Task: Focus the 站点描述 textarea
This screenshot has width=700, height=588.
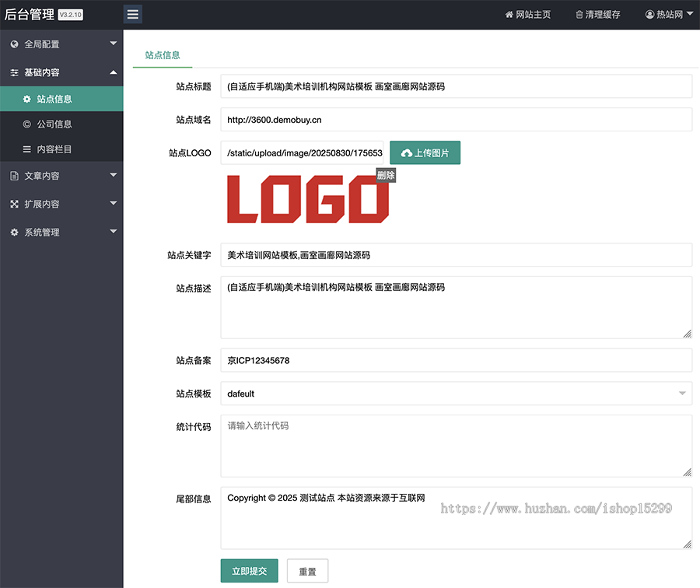Action: [457, 308]
